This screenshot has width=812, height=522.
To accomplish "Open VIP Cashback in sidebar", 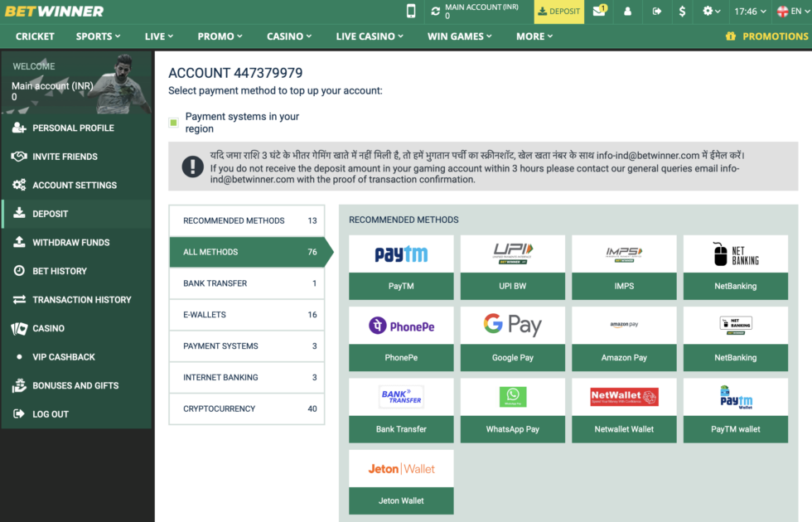I will 76,357.
